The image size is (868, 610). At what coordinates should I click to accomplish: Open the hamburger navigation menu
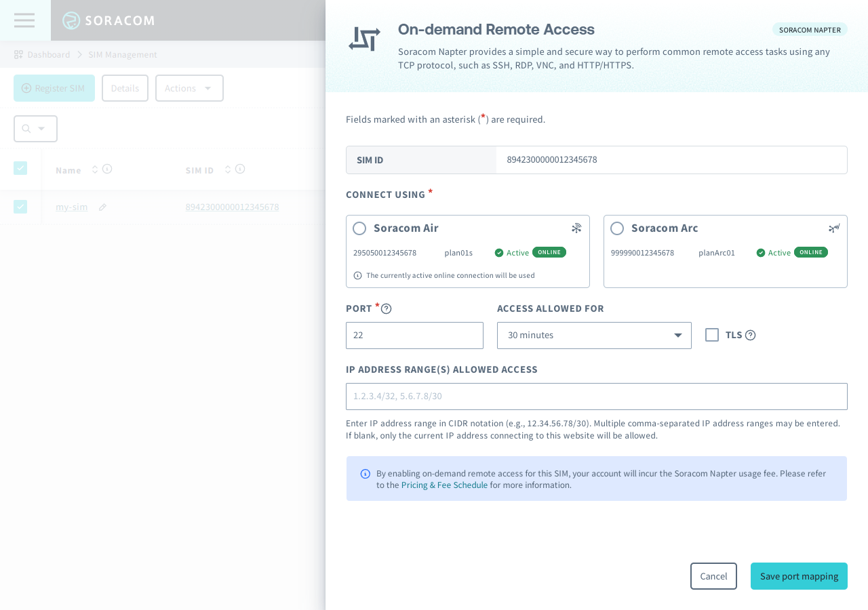tap(24, 20)
